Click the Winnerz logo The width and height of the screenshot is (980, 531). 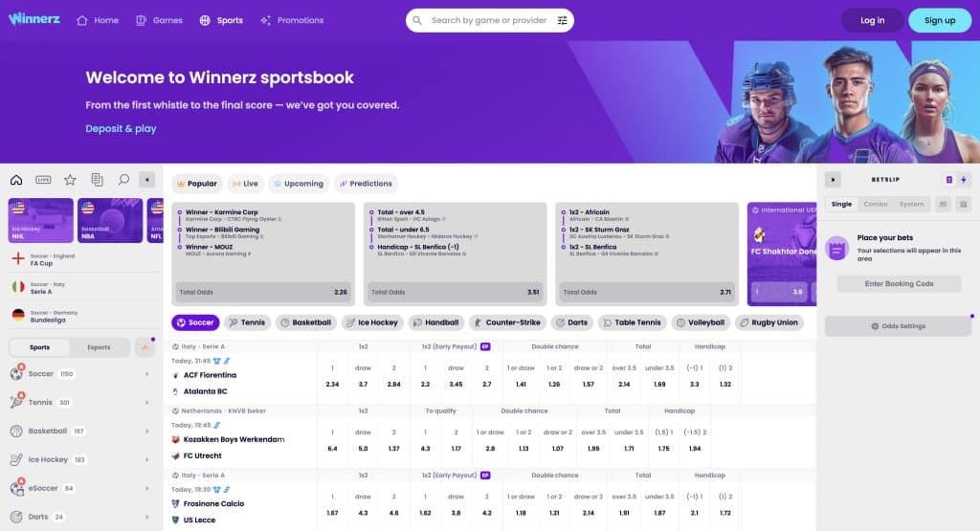point(34,19)
